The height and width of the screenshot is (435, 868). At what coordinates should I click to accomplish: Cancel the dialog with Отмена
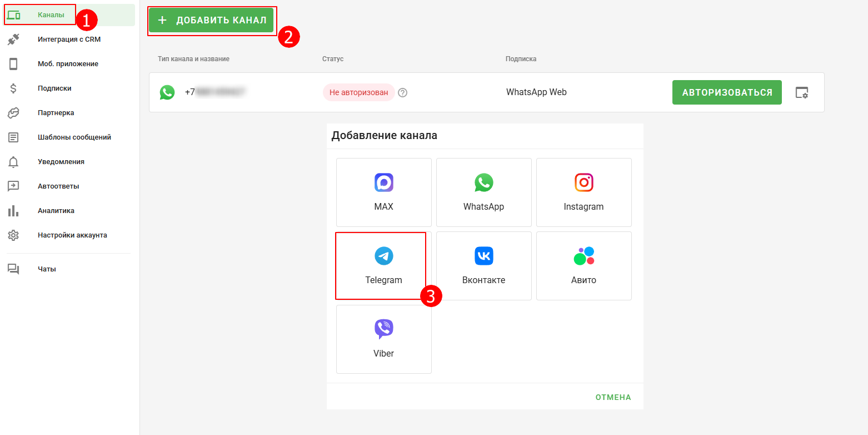pos(613,397)
